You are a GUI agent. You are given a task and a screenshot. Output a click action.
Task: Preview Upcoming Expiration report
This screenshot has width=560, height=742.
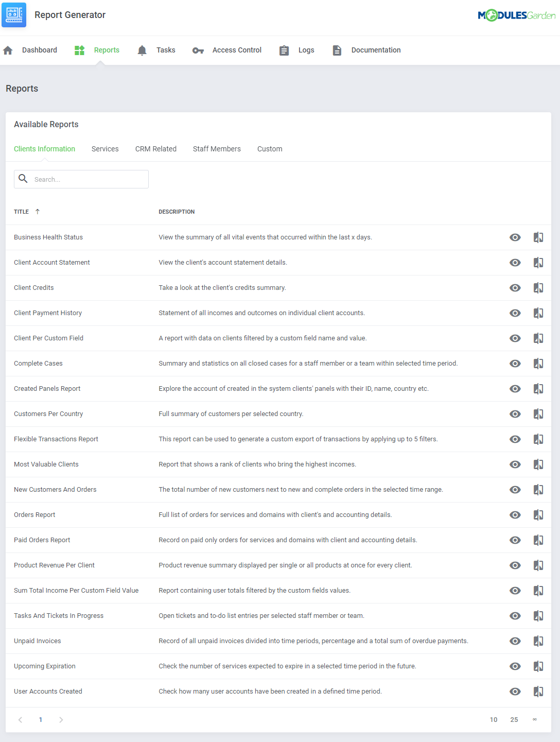515,666
